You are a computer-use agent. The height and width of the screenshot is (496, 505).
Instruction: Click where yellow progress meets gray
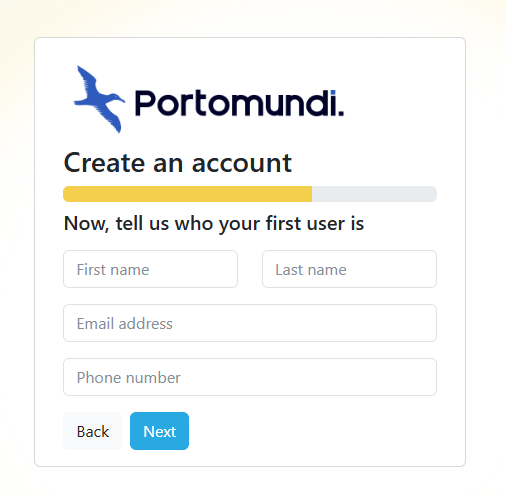(x=312, y=194)
